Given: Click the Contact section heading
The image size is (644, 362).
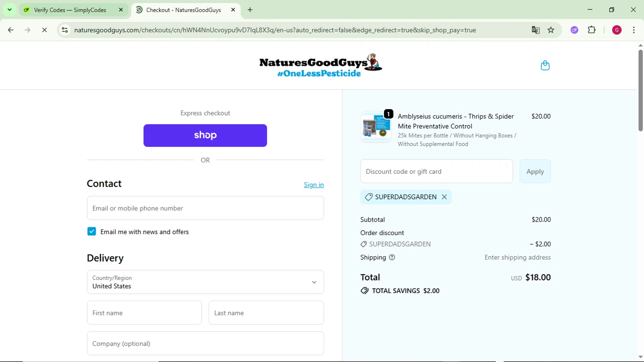Looking at the screenshot, I should coord(104,184).
